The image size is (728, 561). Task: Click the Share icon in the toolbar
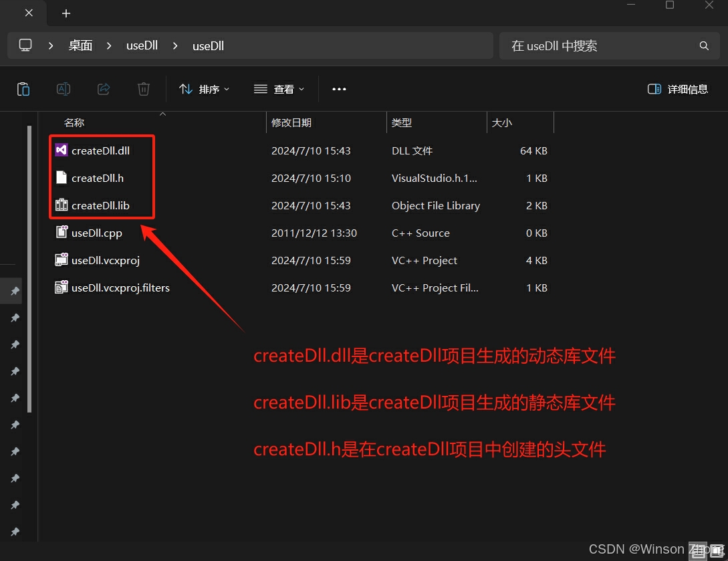104,89
